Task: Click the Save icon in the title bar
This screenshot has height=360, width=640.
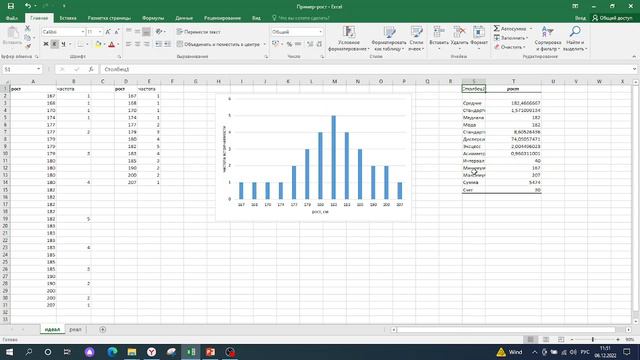Action: pos(11,6)
